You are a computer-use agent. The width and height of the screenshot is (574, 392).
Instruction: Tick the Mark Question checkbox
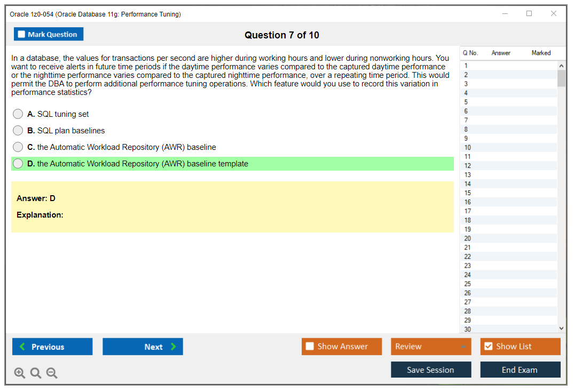click(x=22, y=35)
